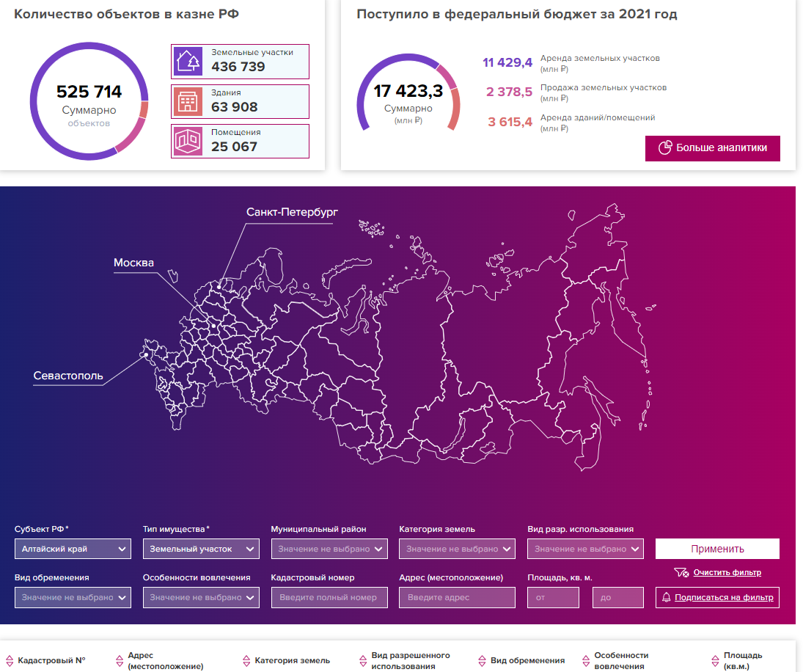Open Больше аналитики button
This screenshot has width=803, height=672.
713,148
